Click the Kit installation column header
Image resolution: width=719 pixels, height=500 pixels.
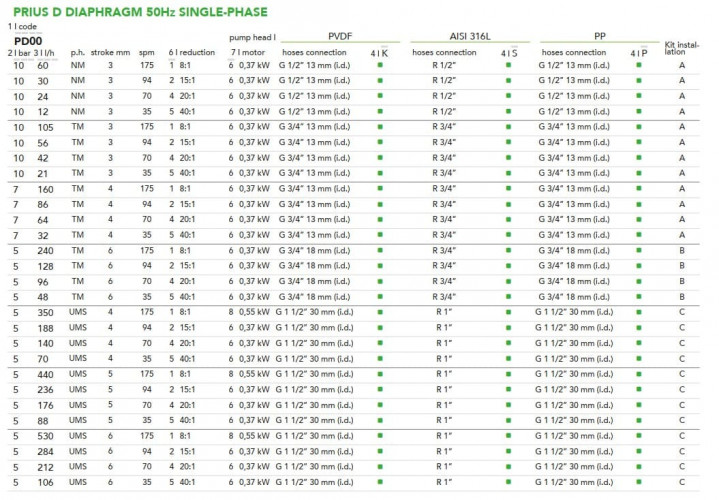pos(682,49)
